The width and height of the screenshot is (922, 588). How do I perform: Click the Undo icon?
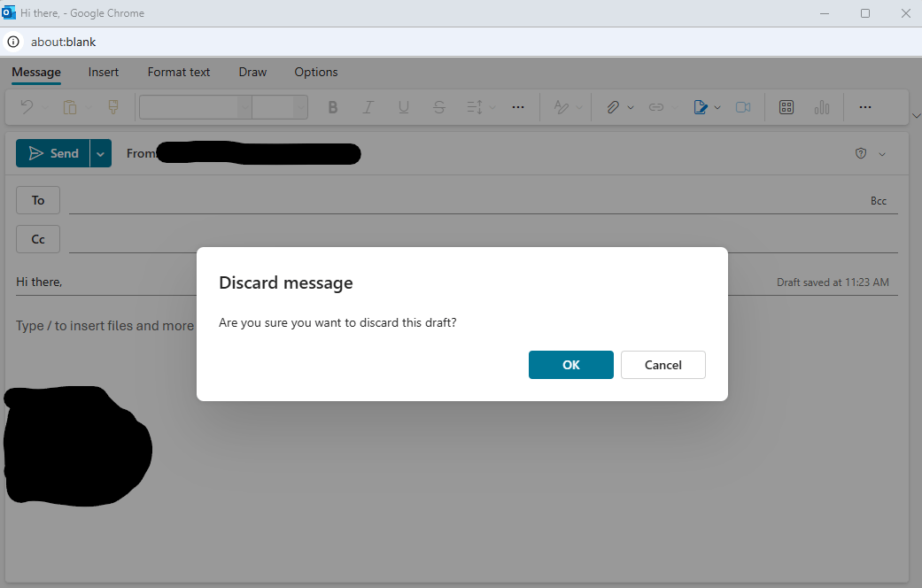point(27,107)
